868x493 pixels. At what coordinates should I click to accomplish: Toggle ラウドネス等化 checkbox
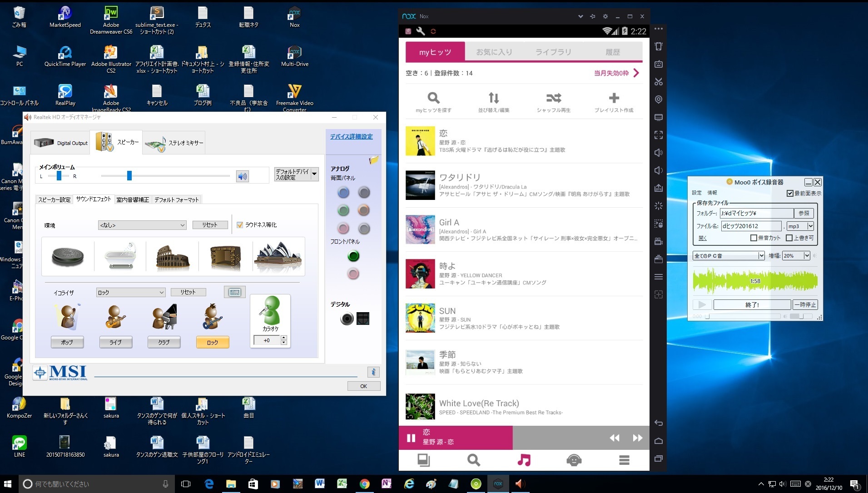[x=240, y=225]
